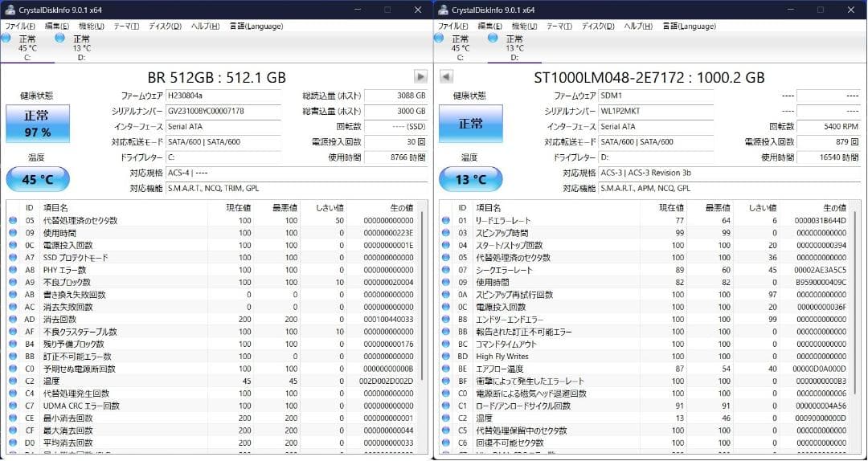Click the 13 °C temperature button
The width and height of the screenshot is (868, 461).
pyautogui.click(x=470, y=179)
